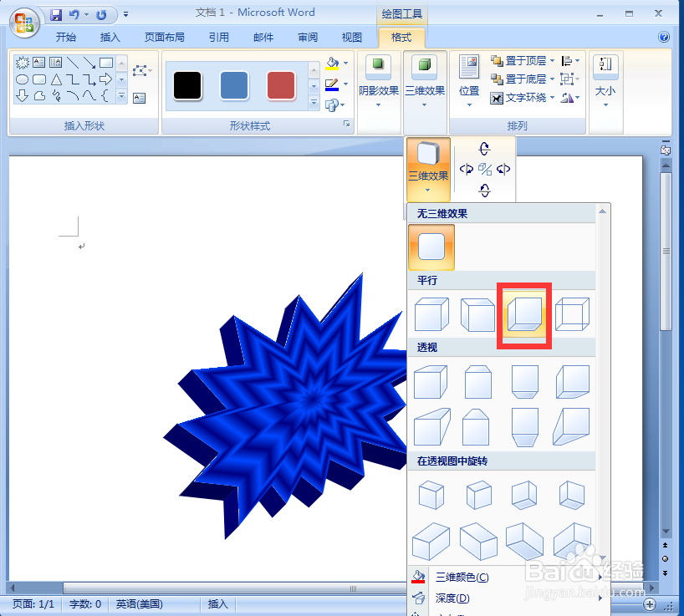This screenshot has width=684, height=616.
Task: Click 置于顶层 button
Action: pos(521,61)
